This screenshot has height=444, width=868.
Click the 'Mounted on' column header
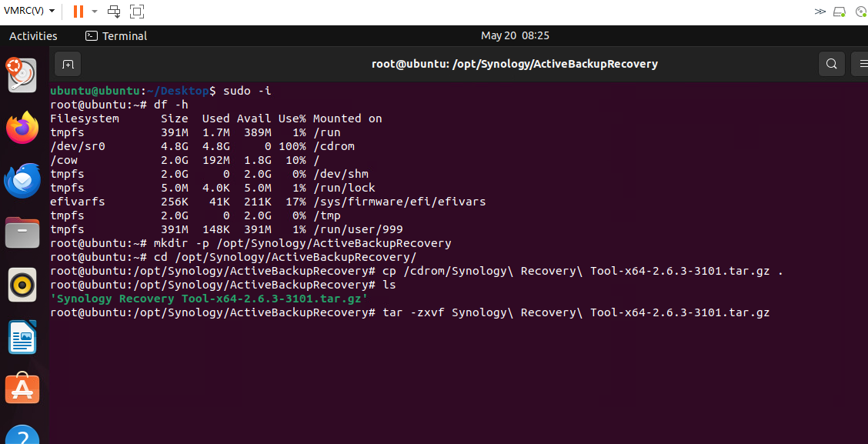[x=348, y=119]
